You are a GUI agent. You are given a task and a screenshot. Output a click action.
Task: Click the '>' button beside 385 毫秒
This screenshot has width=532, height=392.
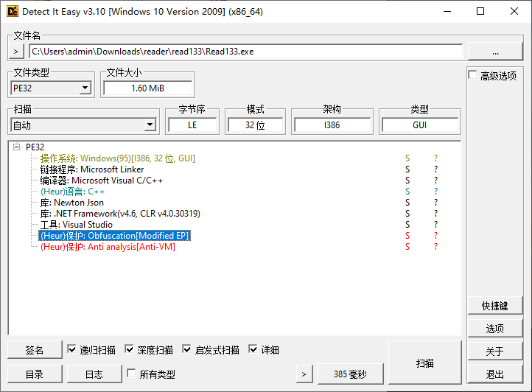coord(304,374)
